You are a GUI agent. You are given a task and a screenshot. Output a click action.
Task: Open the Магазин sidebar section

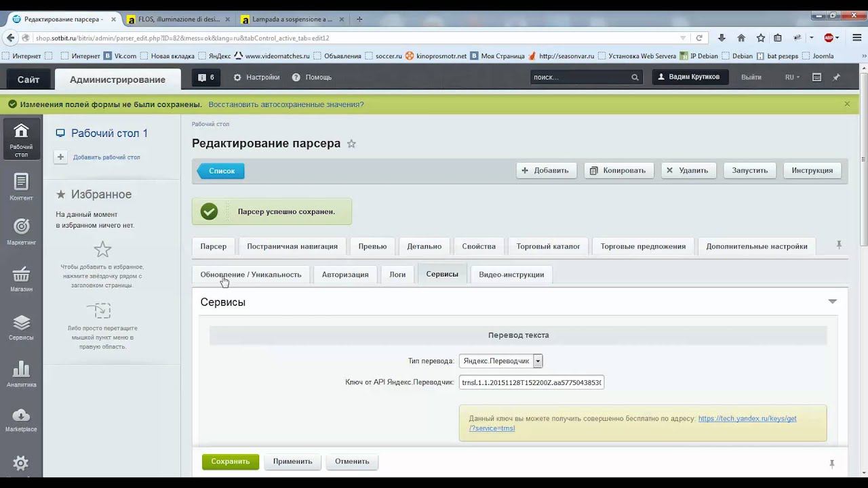pos(21,279)
